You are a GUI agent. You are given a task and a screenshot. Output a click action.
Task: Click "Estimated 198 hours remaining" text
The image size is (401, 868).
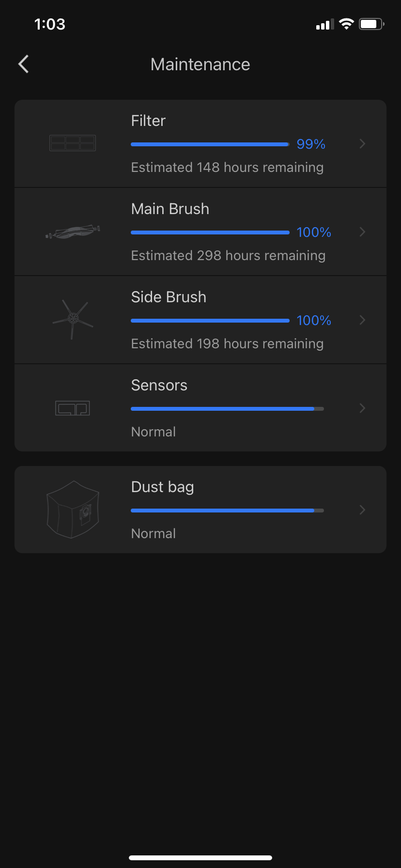(227, 344)
